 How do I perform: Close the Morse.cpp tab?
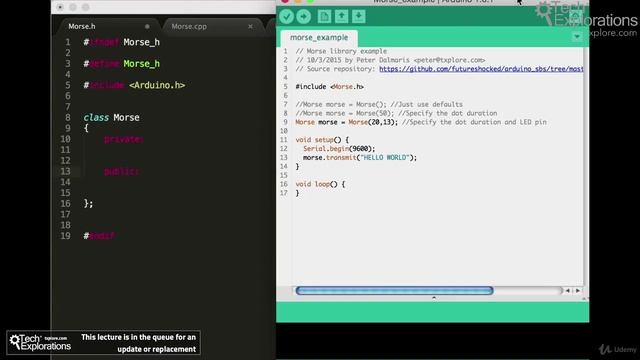click(x=250, y=26)
